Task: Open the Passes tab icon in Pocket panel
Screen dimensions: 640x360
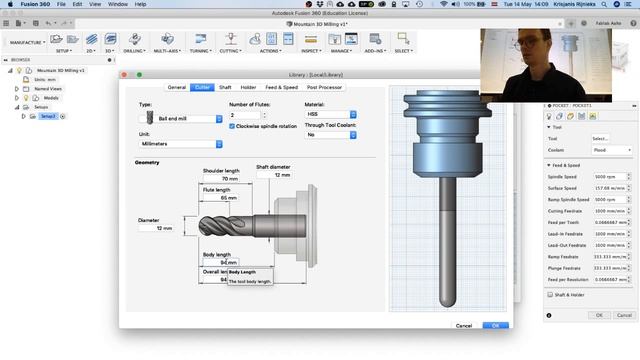Action: point(582,117)
